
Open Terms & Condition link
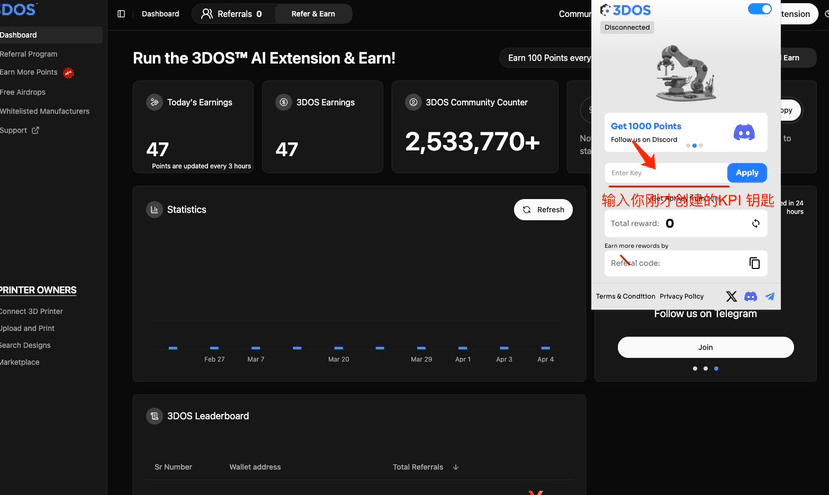625,296
